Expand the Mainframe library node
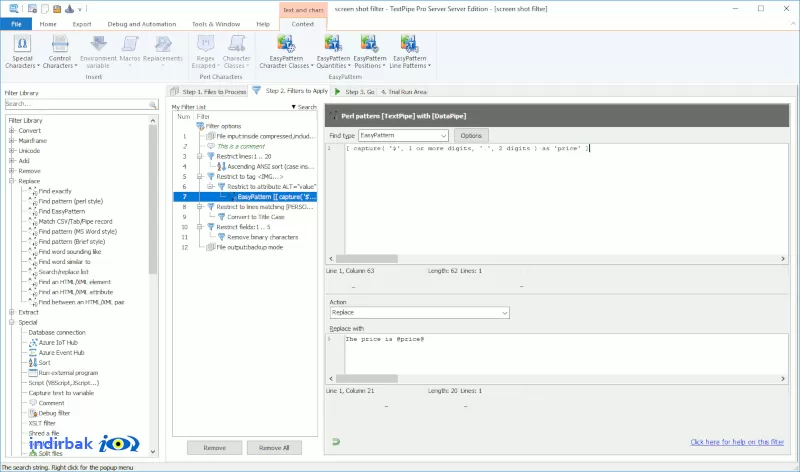Screen dimensions: 800x472 click(x=12, y=140)
